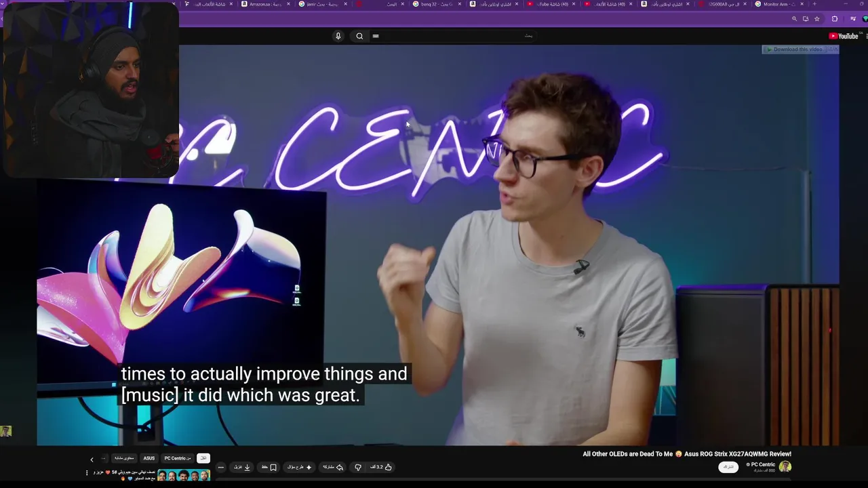The width and height of the screenshot is (868, 488).
Task: Like the video with thumbs up
Action: (381, 467)
